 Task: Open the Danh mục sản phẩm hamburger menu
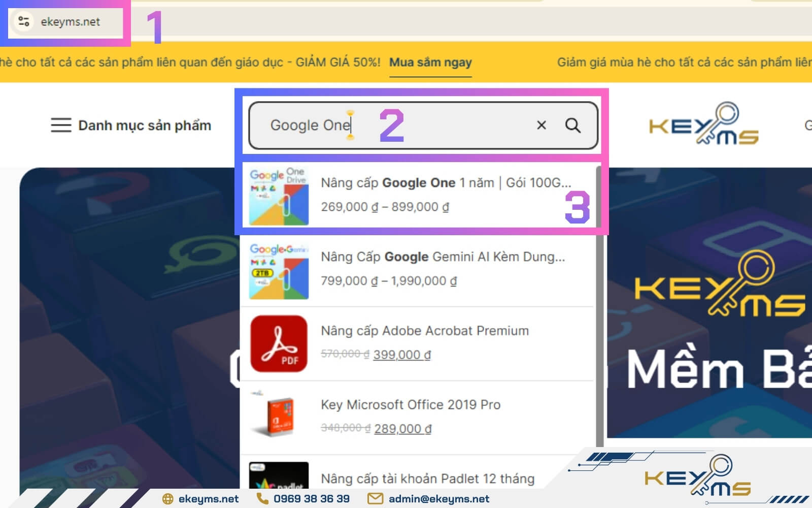coord(60,125)
